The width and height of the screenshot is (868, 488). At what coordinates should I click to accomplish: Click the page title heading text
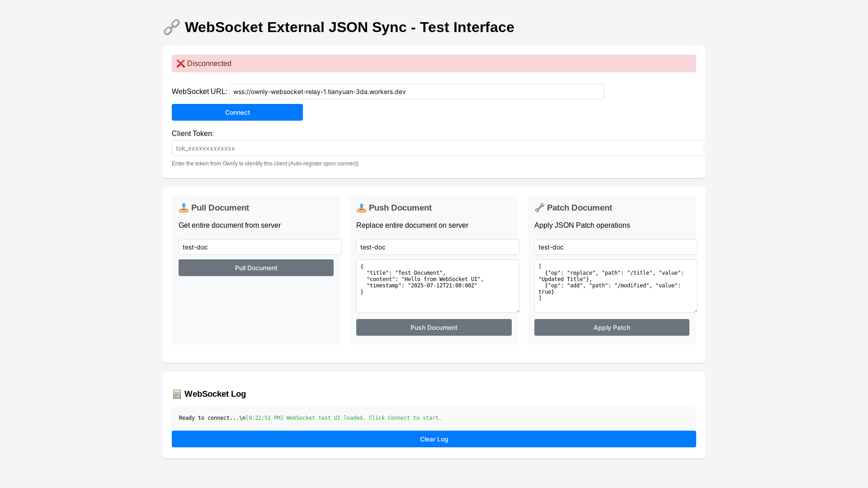(349, 27)
